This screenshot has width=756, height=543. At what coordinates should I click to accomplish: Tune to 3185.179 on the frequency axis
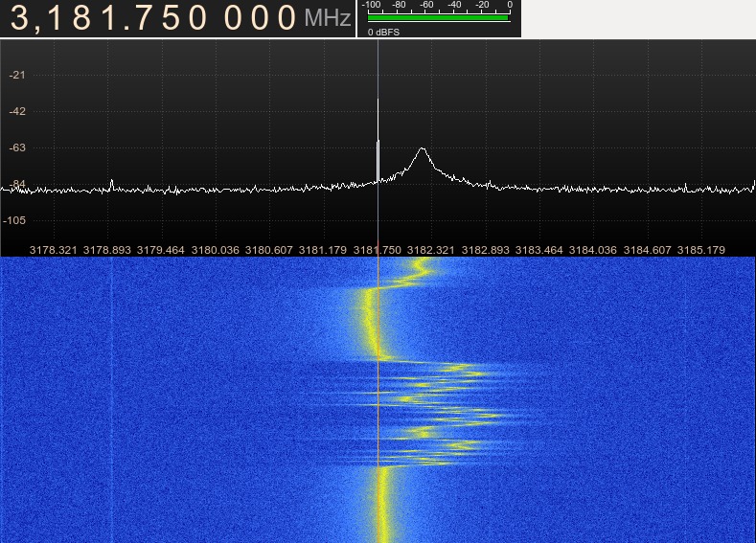[701, 250]
